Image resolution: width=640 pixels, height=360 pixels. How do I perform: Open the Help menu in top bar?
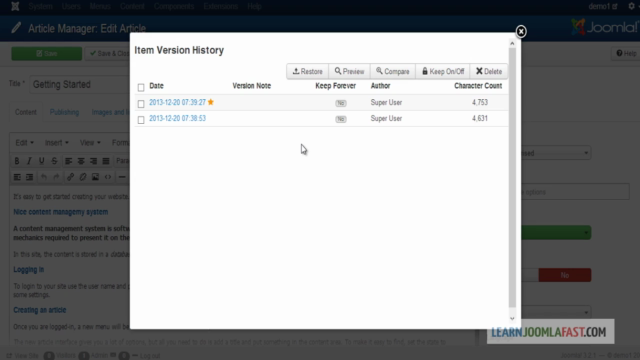(x=254, y=7)
